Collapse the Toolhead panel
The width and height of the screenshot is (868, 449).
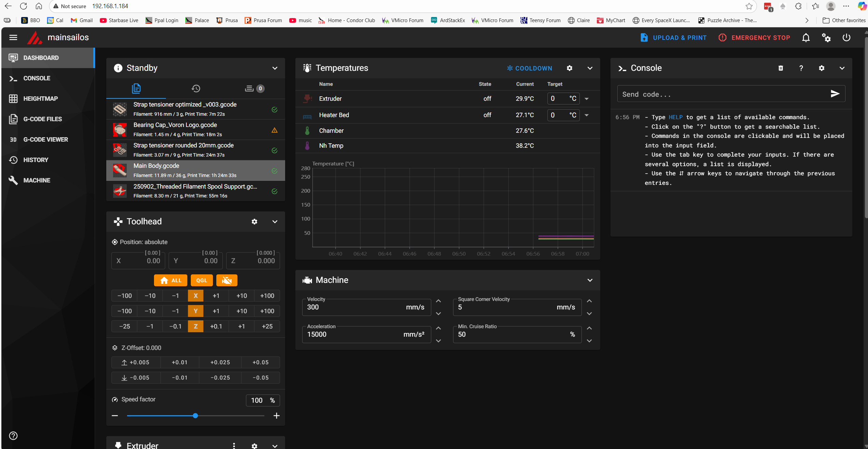[x=275, y=222]
